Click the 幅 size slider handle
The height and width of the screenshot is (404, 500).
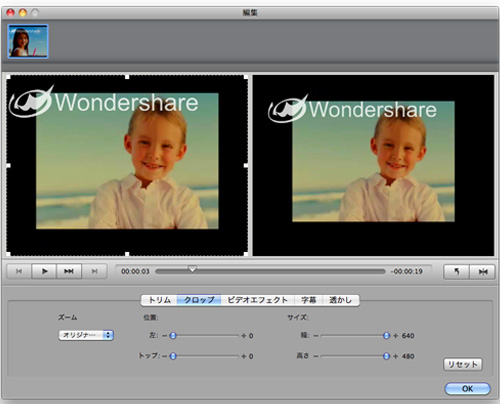pyautogui.click(x=386, y=336)
